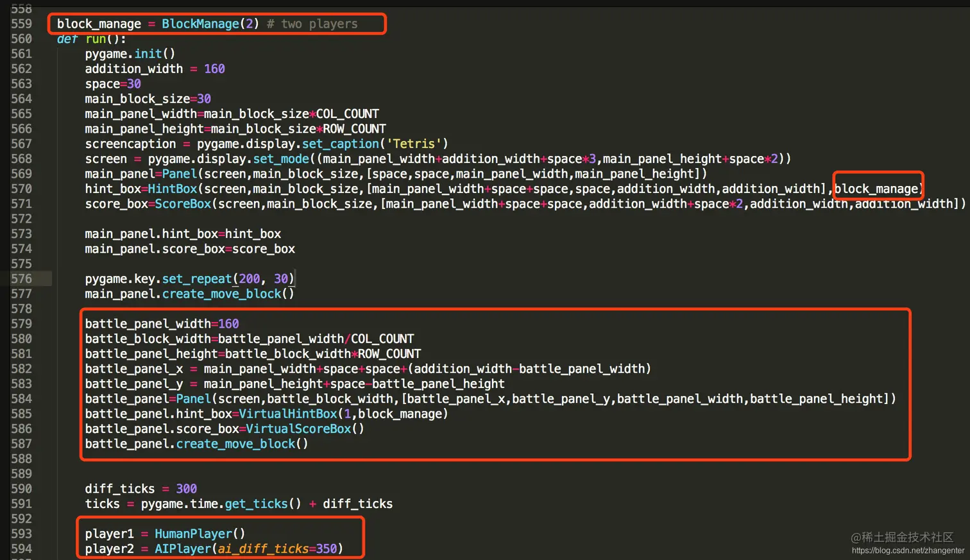Click the 'Tetris' caption string

coord(414,144)
